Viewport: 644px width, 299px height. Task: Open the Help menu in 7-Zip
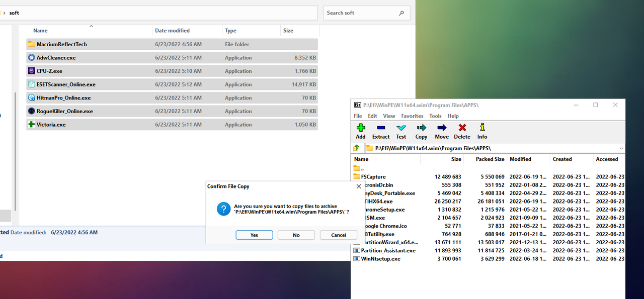453,116
